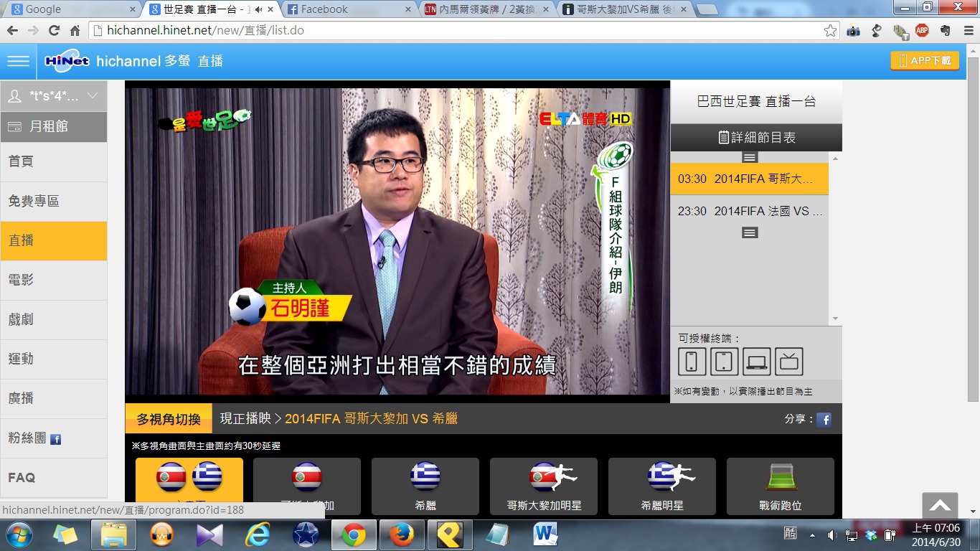The height and width of the screenshot is (551, 980).
Task: Open 戲劇 in the sidebar
Action: pyautogui.click(x=54, y=320)
